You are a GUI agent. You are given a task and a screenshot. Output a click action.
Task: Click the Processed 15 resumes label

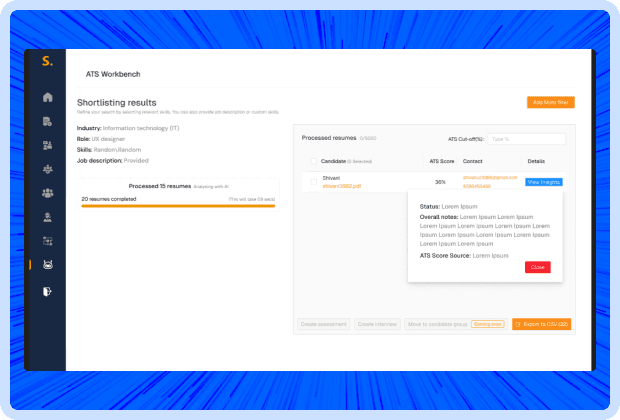click(x=160, y=186)
